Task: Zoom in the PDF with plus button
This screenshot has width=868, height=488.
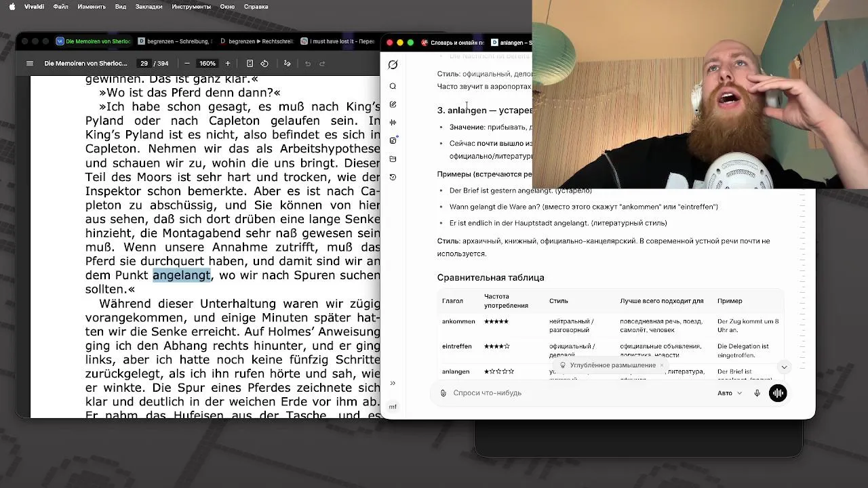Action: point(228,63)
